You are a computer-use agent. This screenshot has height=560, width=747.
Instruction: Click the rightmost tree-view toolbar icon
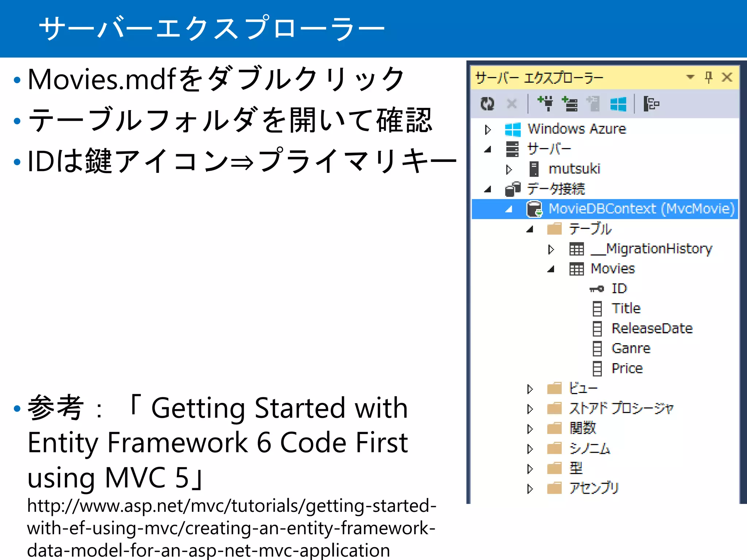click(651, 104)
